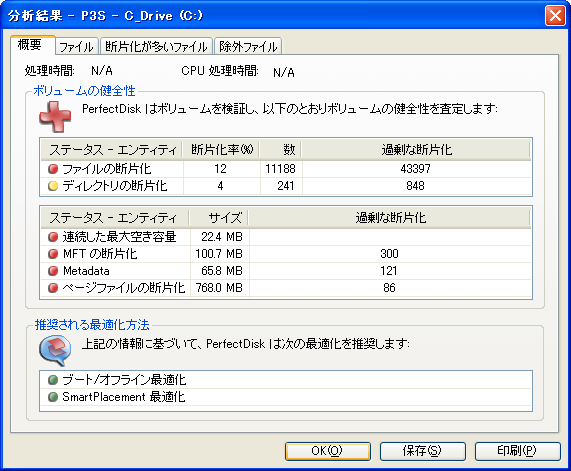The height and width of the screenshot is (471, 571).
Task: Click ステータス - エンティティ header in upper table
Action: (112, 149)
